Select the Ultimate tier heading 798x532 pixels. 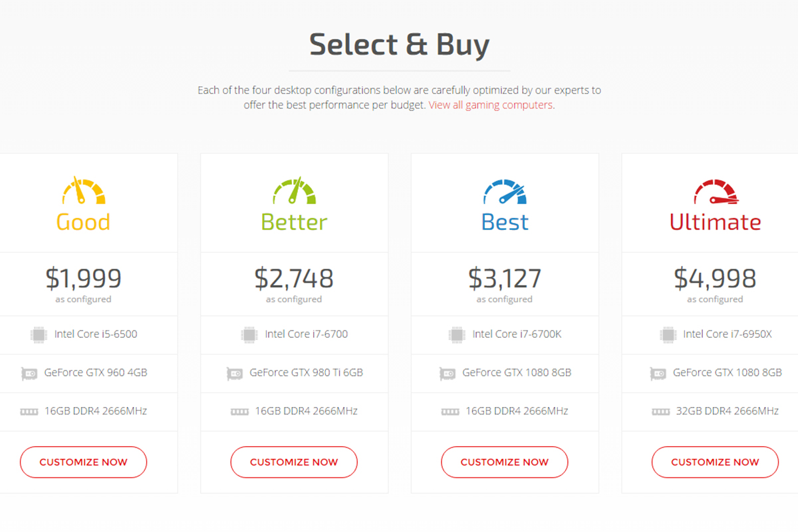coord(715,222)
